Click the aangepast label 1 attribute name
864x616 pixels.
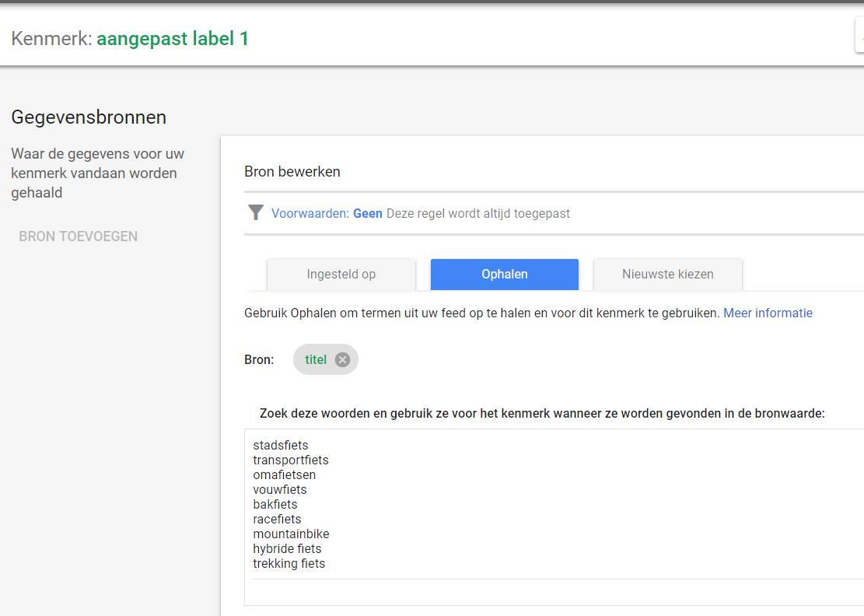pos(173,39)
